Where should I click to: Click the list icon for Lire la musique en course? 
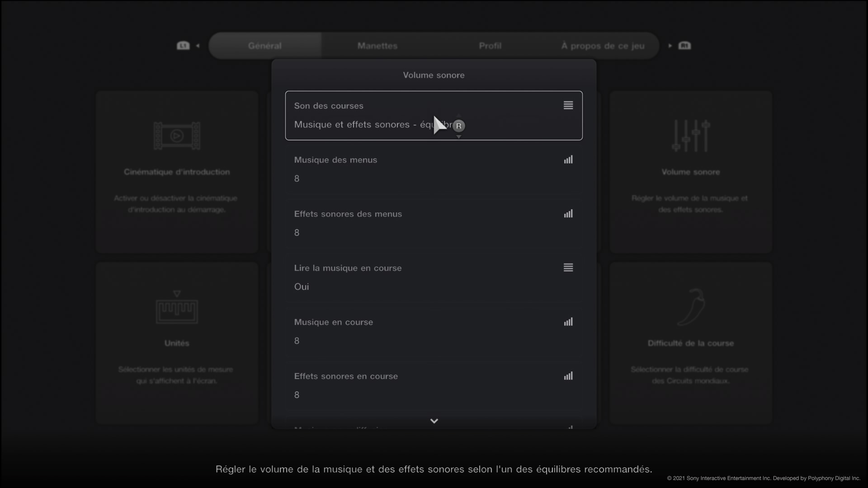(568, 267)
